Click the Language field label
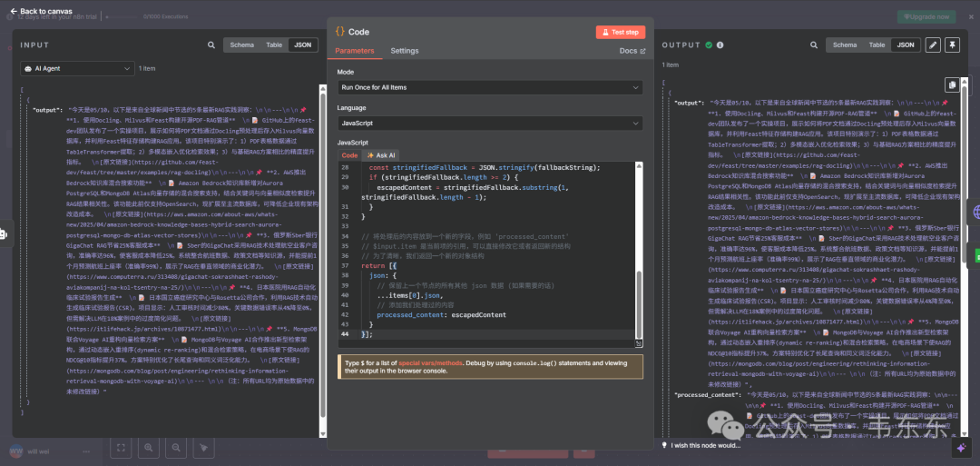 [x=351, y=107]
